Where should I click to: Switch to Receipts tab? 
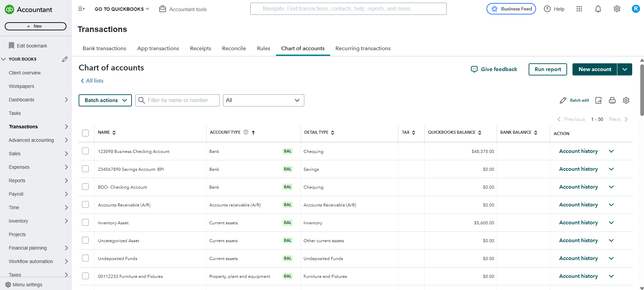coord(200,49)
